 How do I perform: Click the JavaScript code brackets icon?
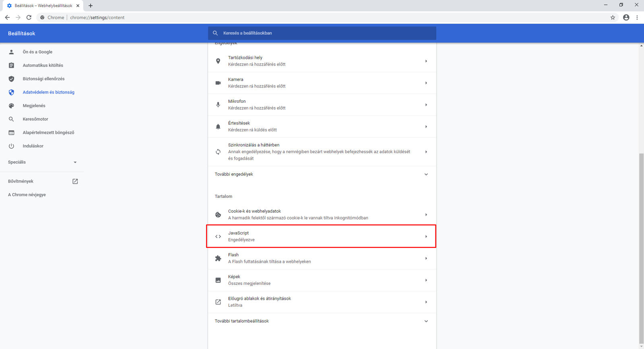[x=218, y=237]
